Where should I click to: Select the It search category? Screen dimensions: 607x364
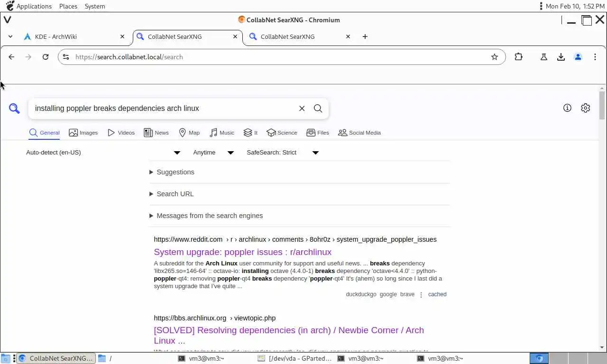pyautogui.click(x=250, y=133)
